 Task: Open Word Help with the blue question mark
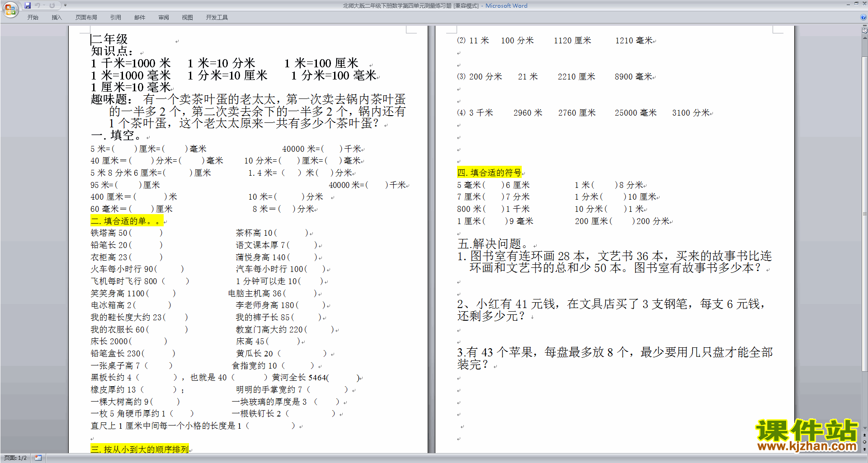click(x=863, y=17)
